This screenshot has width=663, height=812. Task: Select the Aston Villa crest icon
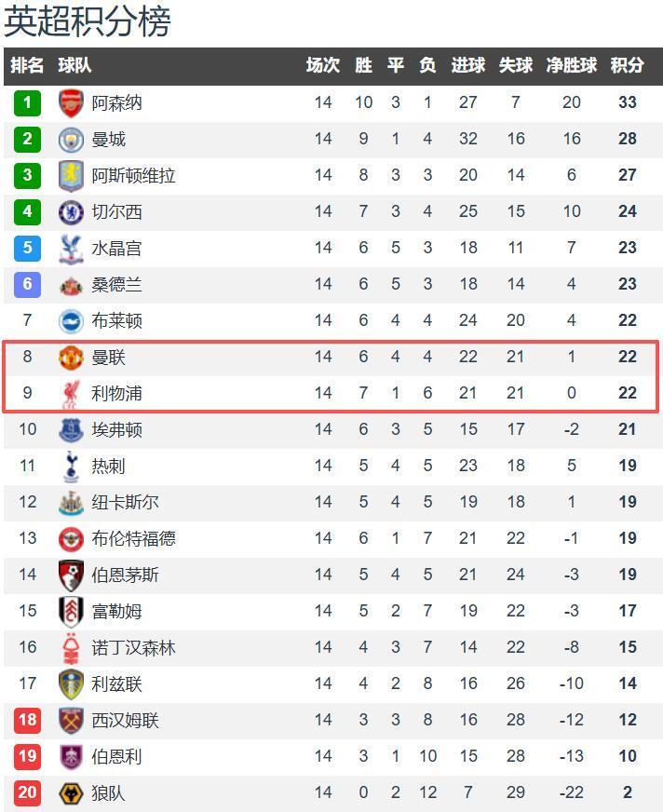[71, 175]
